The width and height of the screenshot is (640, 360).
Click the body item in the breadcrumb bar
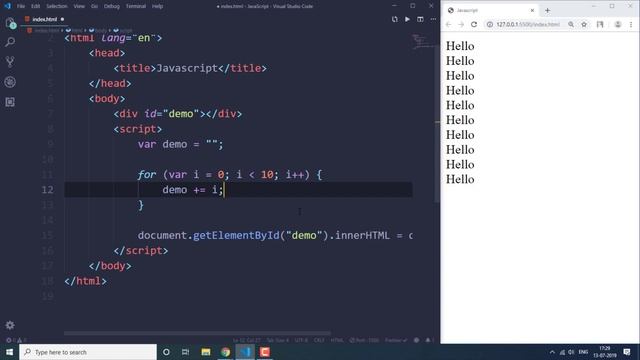98,31
